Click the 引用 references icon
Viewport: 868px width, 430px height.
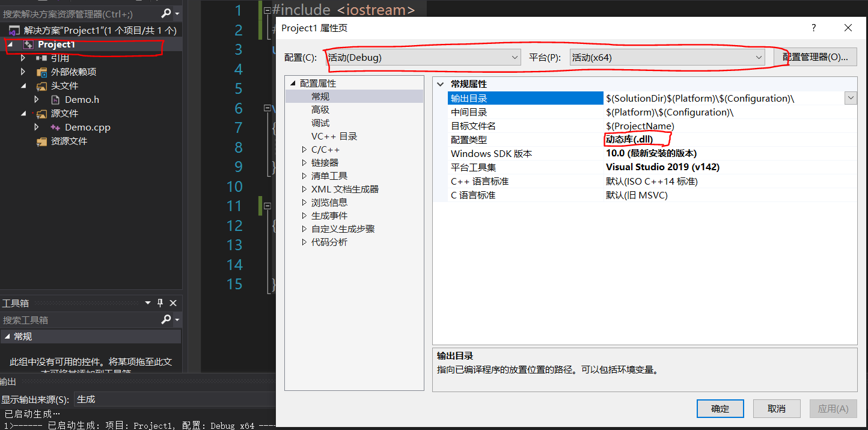coord(41,58)
